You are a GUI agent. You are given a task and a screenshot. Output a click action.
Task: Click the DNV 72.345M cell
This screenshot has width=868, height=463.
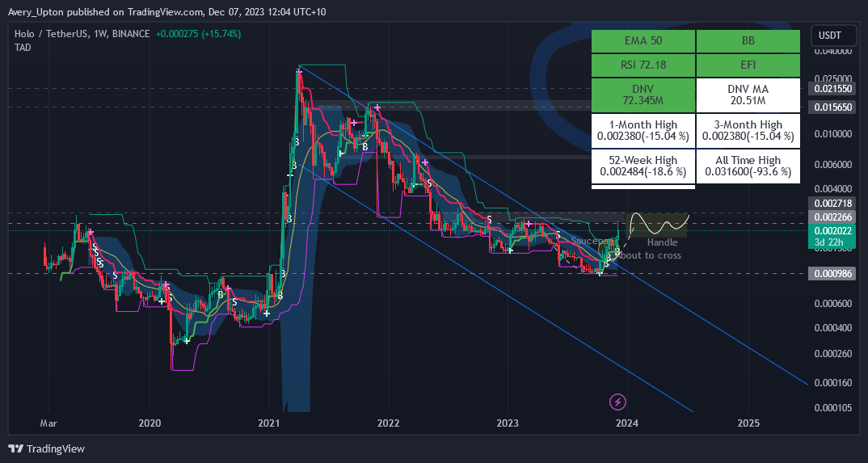tap(643, 95)
